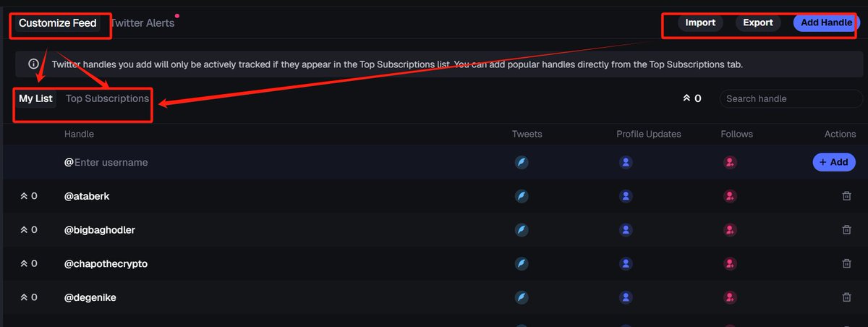Toggle Tweets alerts for @degenike
Screen dimensions: 868x327
tap(522, 297)
